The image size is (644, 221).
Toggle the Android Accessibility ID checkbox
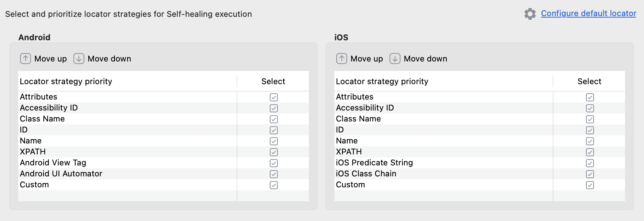pos(274,108)
